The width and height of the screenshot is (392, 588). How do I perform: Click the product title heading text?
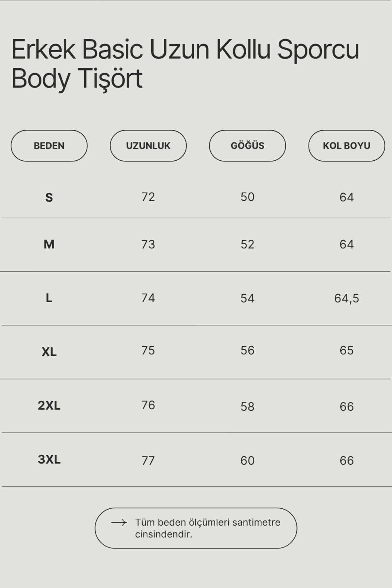tap(185, 64)
